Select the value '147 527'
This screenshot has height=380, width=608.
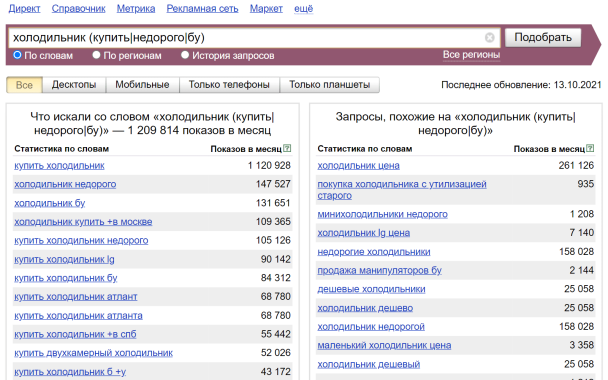pos(273,184)
